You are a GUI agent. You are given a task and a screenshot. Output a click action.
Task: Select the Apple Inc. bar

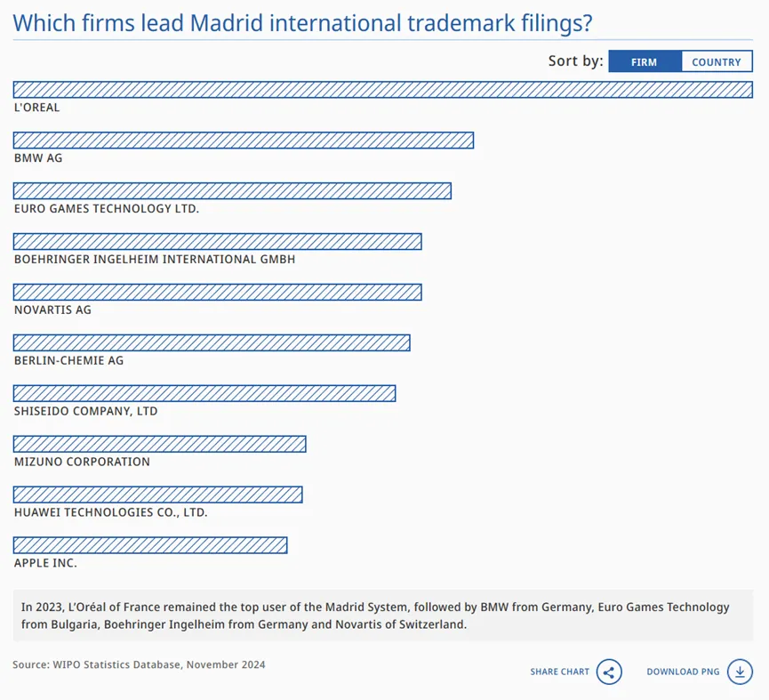coord(150,545)
